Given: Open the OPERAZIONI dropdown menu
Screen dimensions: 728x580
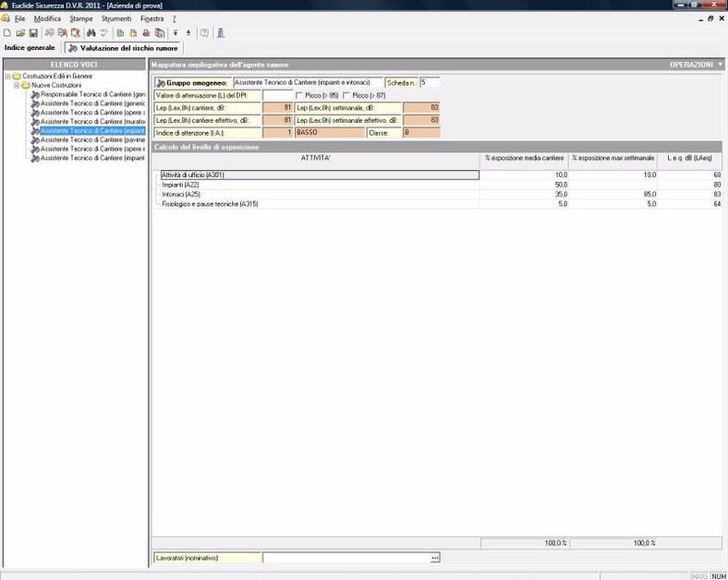Looking at the screenshot, I should tap(696, 65).
